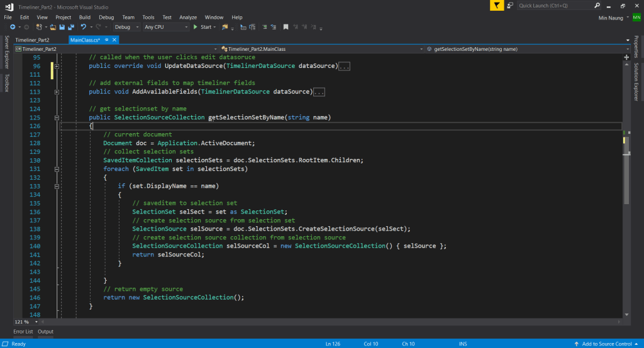Screen dimensions: 644x348
Task: Expand collapsed UpdateDataSource method outline
Action: 57,66
